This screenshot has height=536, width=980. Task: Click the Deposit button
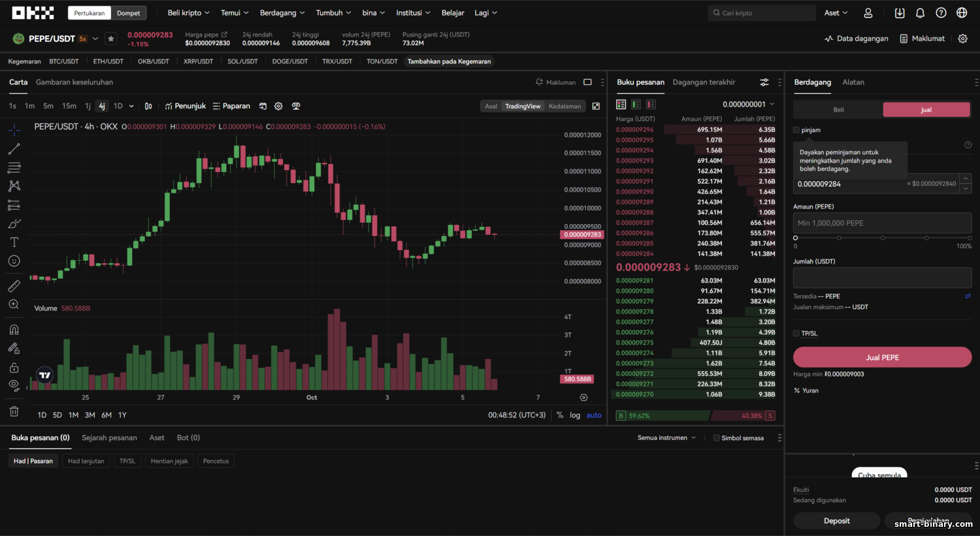click(x=837, y=521)
